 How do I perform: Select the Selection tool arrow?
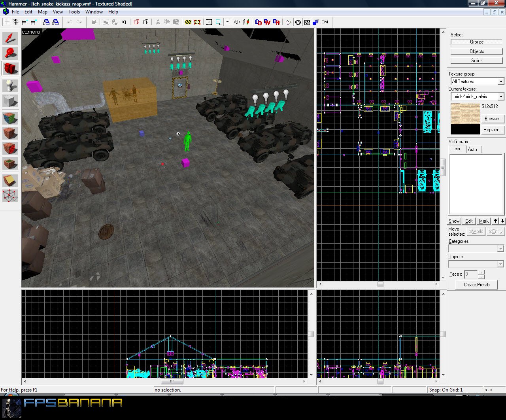[10, 38]
